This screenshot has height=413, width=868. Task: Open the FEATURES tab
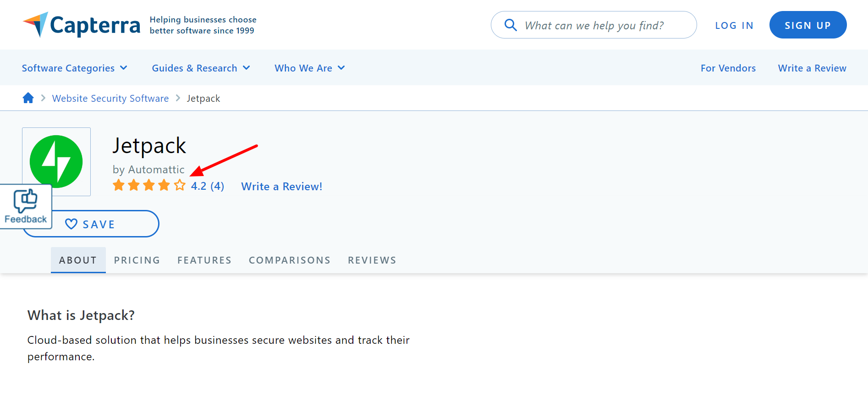click(204, 260)
